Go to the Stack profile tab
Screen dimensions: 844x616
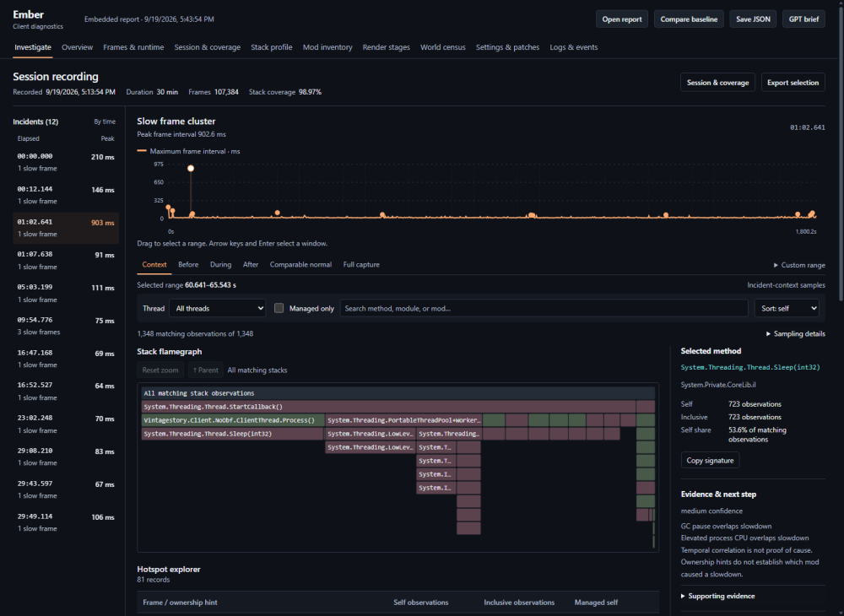pos(271,47)
